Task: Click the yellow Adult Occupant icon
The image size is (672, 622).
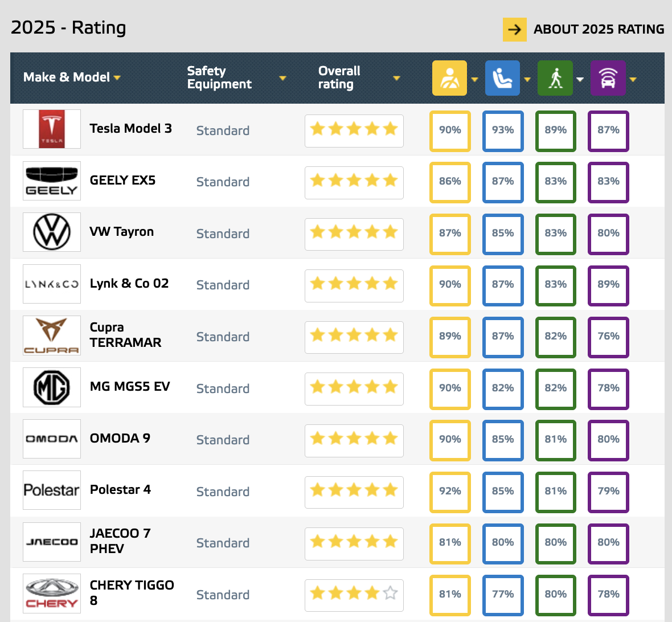Action: click(449, 78)
